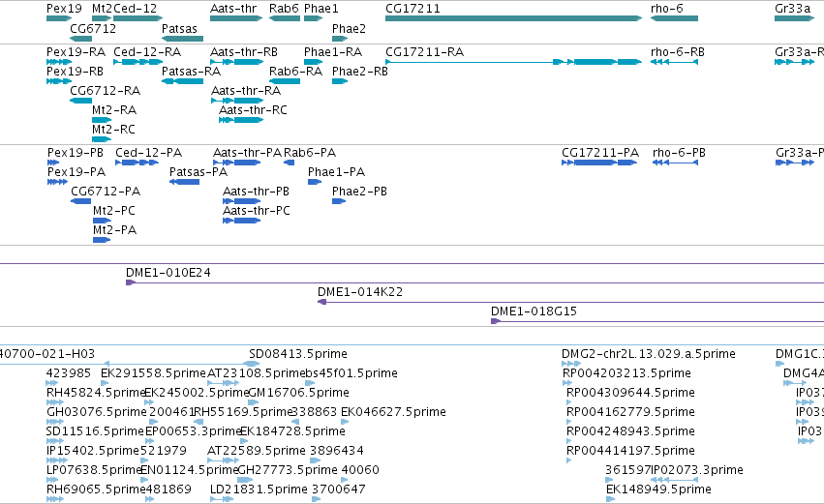Open the Mt2-RC transcript
The width and height of the screenshot is (824, 504).
[x=102, y=139]
